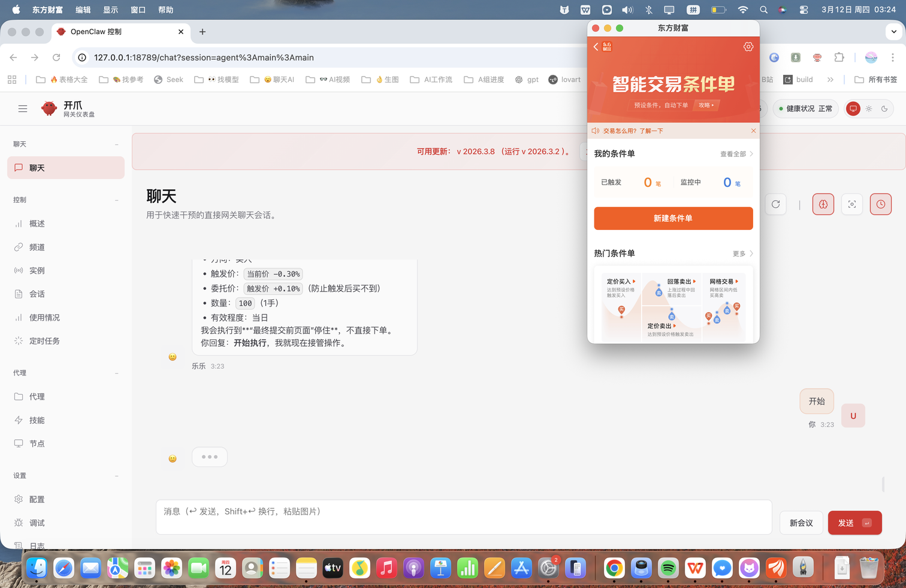Open the 窗口 menu in menu bar
This screenshot has height=588, width=906.
138,10
